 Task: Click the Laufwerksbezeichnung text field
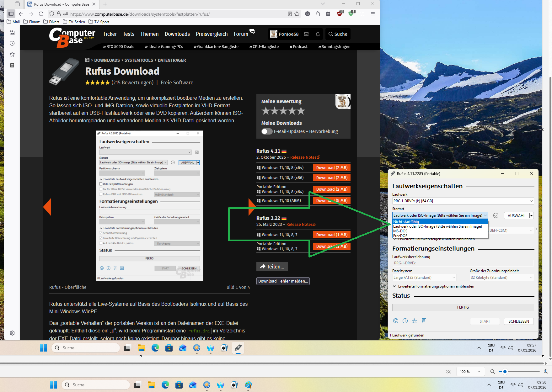(x=463, y=263)
